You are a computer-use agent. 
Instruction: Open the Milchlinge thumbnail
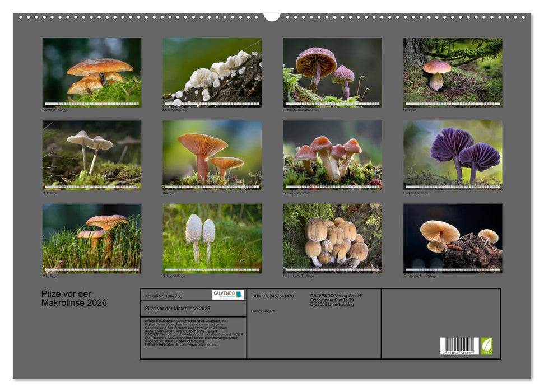pos(92,238)
